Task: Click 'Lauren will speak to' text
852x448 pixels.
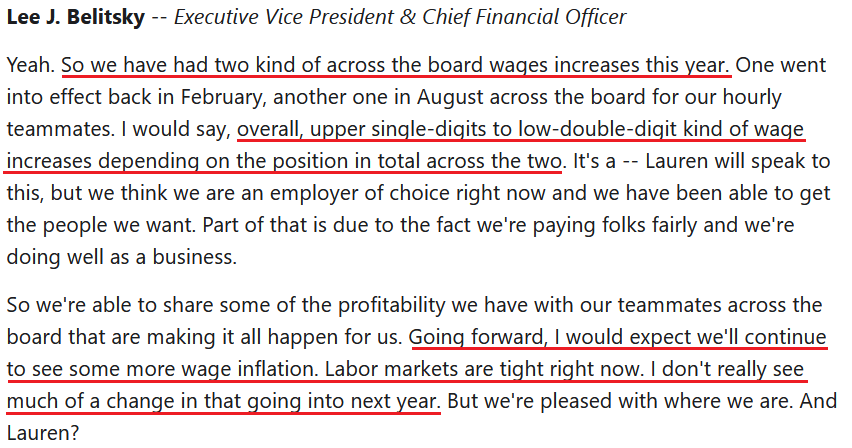Action: point(737,161)
